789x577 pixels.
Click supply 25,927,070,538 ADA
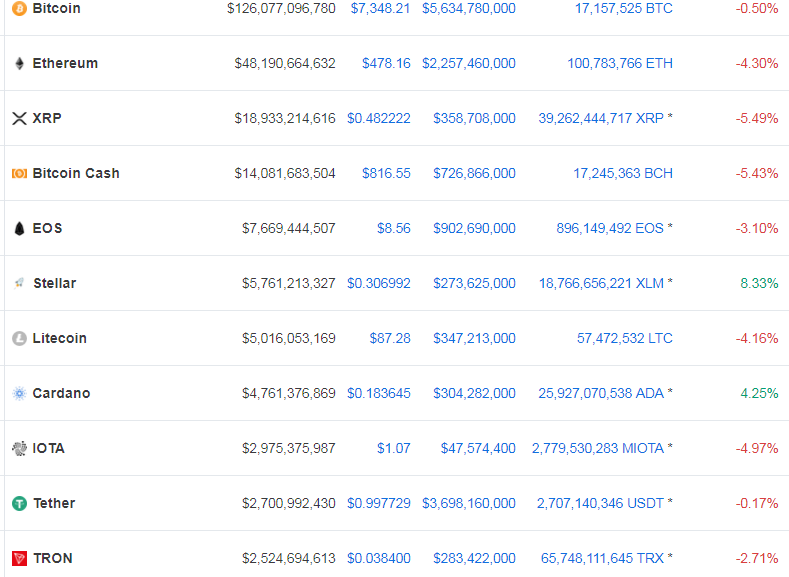601,393
